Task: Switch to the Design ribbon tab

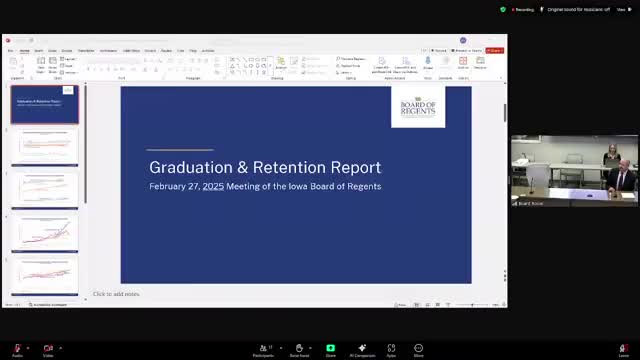Action: (x=67, y=51)
